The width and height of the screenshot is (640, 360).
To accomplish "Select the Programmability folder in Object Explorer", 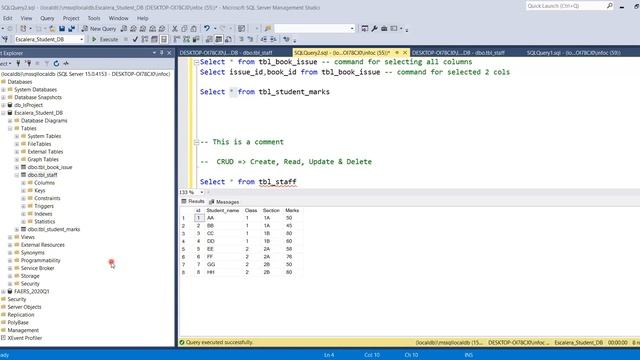I will pyautogui.click(x=40, y=260).
